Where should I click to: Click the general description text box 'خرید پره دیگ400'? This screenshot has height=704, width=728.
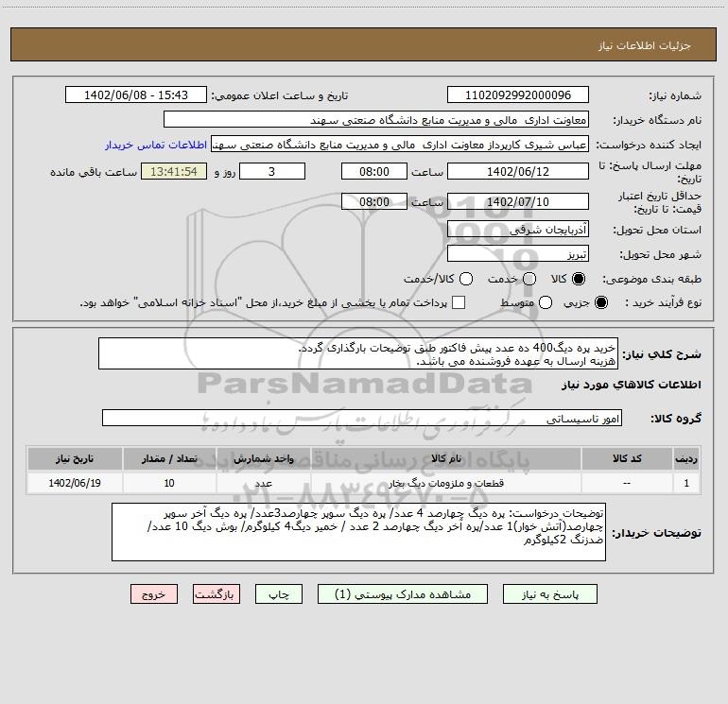click(x=358, y=353)
